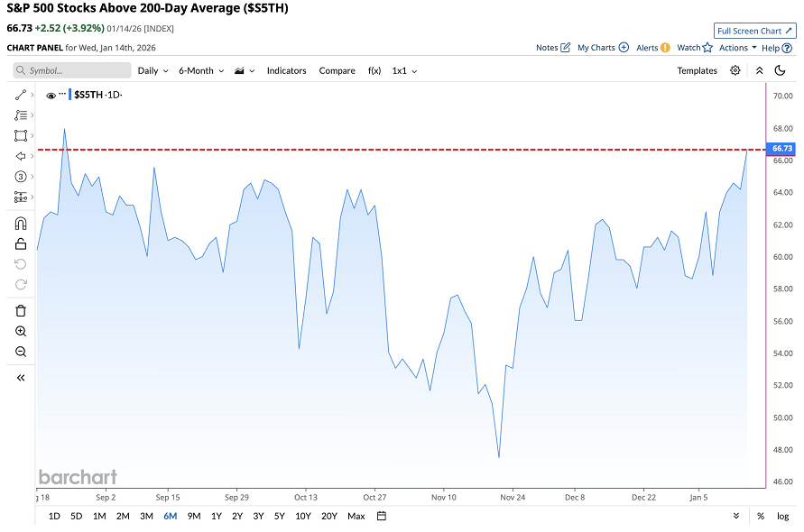Select the rectangle shapes tool
Viewport: 804px width, 532px height.
[21, 136]
